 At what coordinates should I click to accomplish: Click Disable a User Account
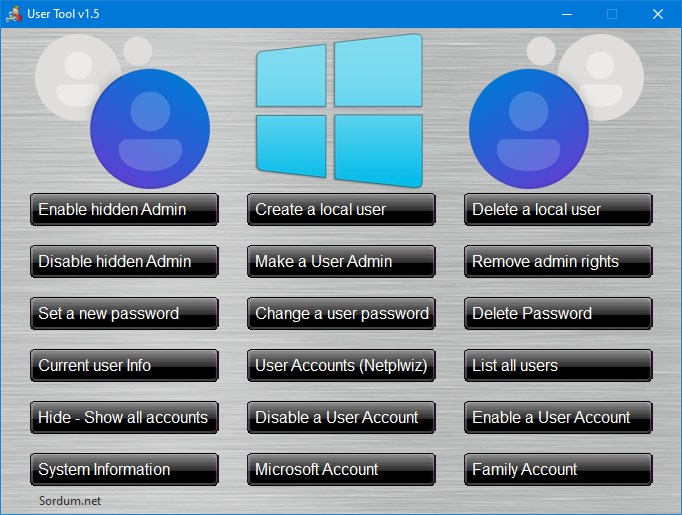(341, 418)
